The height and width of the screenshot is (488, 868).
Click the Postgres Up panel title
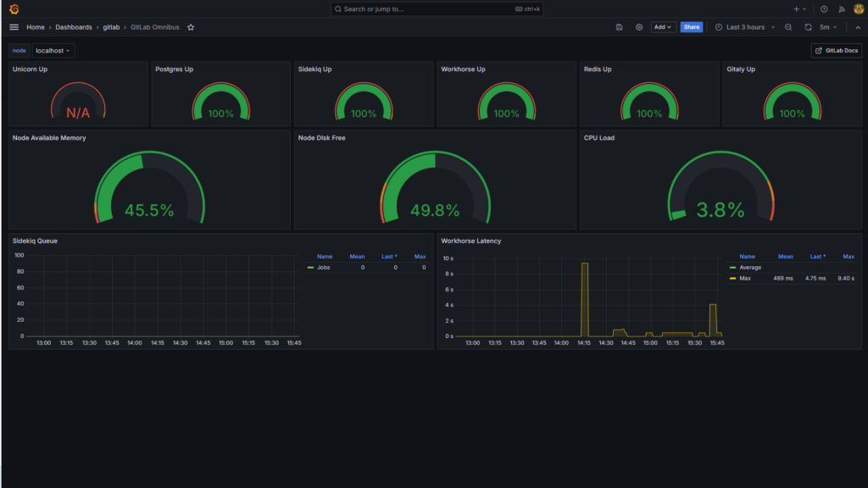175,69
